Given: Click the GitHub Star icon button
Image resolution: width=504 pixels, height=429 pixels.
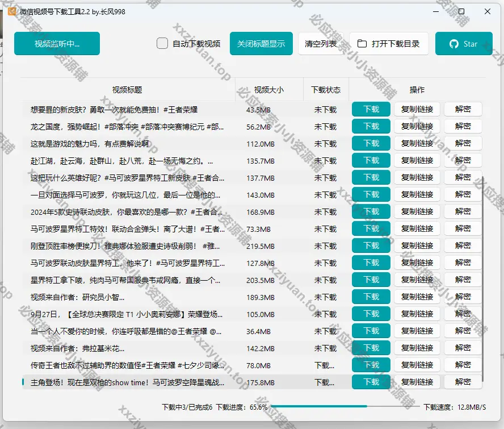Looking at the screenshot, I should (x=453, y=44).
